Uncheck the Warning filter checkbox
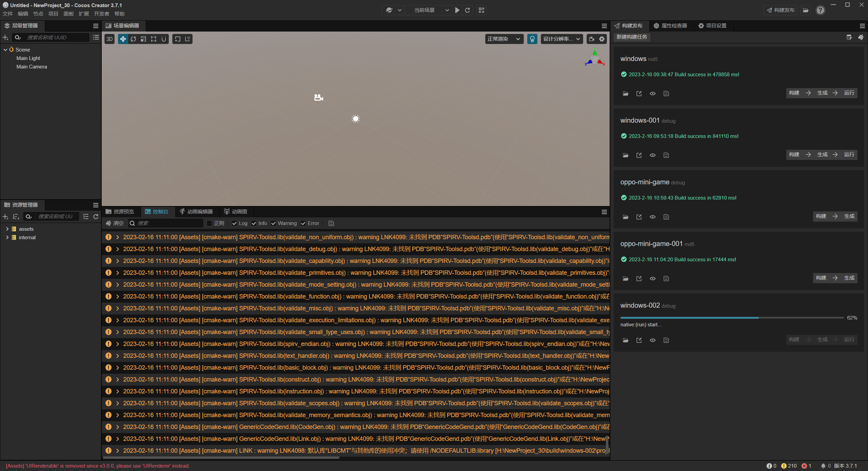868x471 pixels. pos(273,223)
